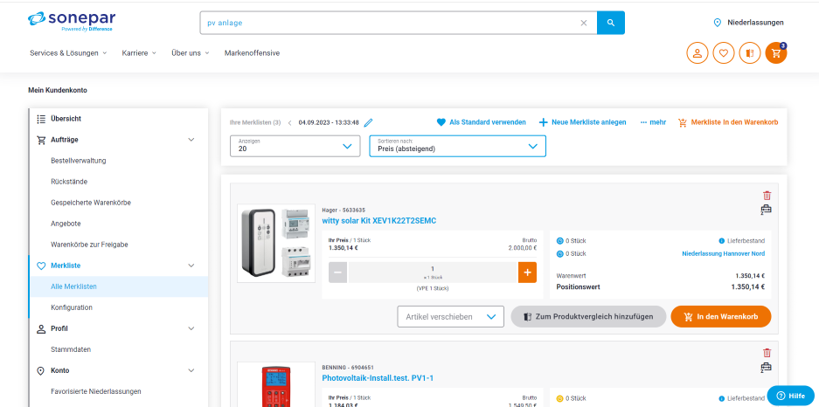Open the Photovoltaik-Install.test. PV1-1 link
819x407 pixels.
click(378, 378)
